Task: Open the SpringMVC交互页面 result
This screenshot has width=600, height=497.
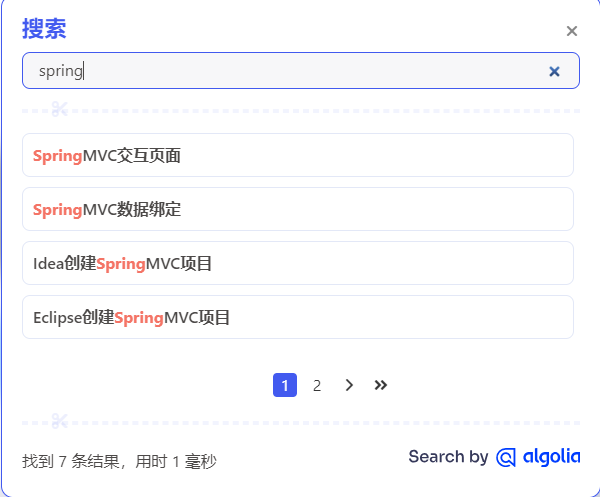Action: tap(297, 155)
